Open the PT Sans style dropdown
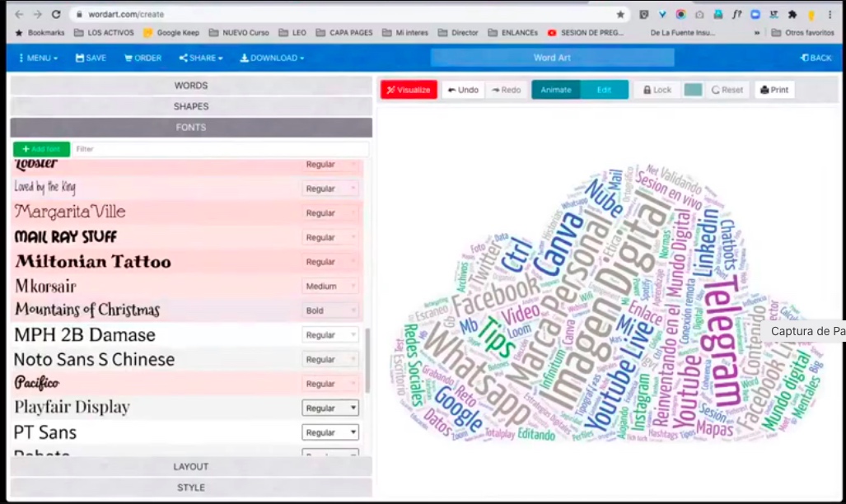Image resolution: width=846 pixels, height=504 pixels. pos(330,432)
